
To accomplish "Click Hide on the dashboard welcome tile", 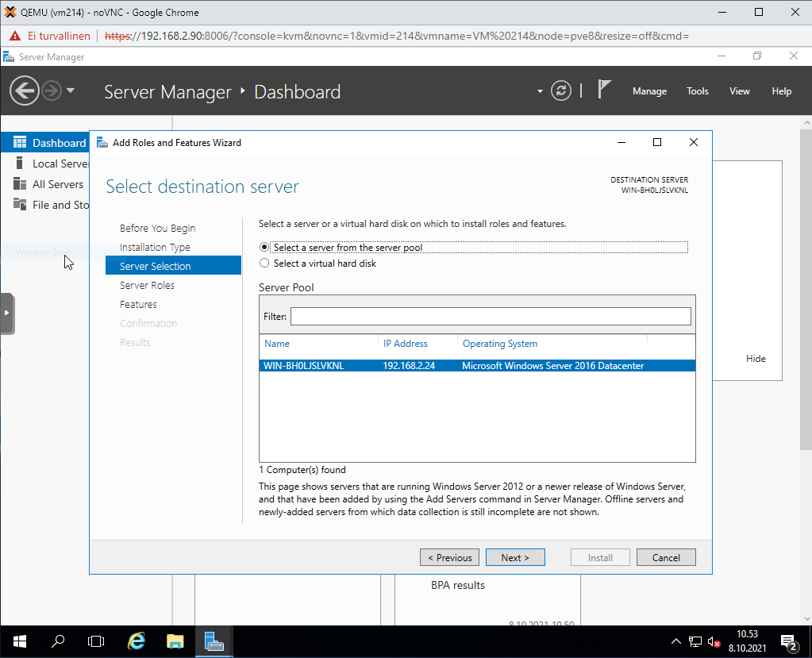I will [x=756, y=359].
